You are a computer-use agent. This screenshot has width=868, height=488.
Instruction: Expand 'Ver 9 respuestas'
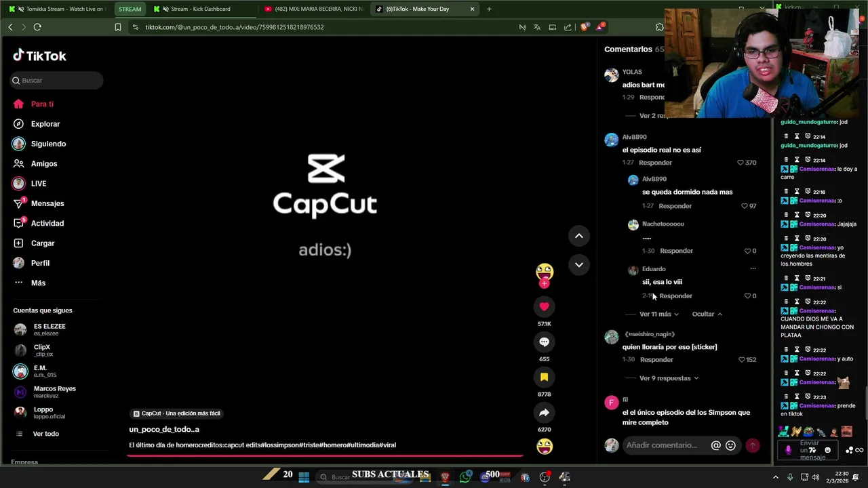pyautogui.click(x=669, y=378)
